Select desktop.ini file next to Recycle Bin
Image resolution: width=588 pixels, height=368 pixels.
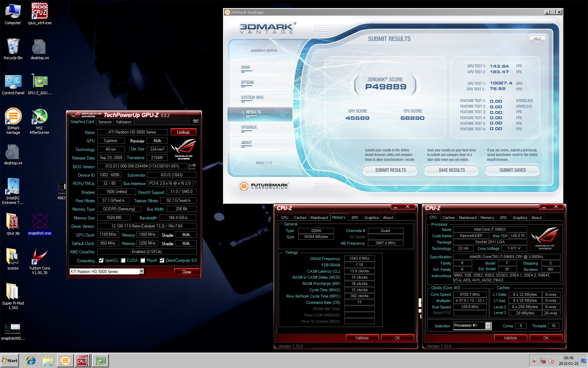pyautogui.click(x=40, y=49)
